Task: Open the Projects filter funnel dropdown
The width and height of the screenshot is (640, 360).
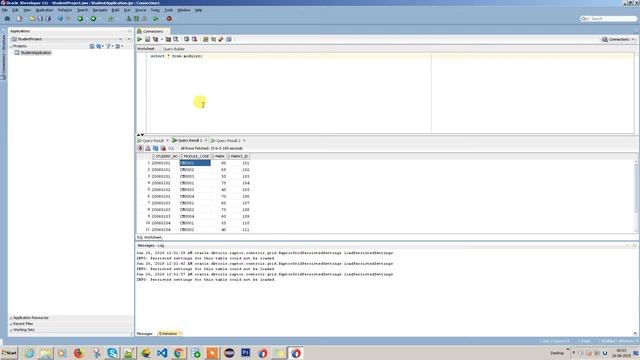Action: pyautogui.click(x=109, y=46)
